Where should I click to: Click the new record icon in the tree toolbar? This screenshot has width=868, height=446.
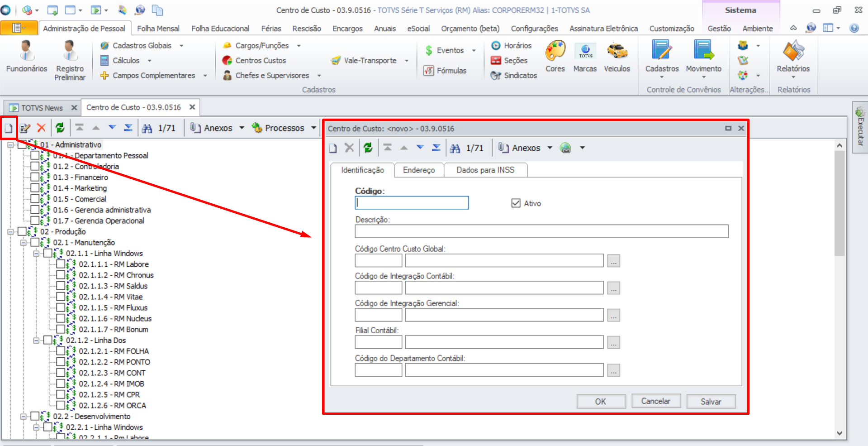(x=9, y=128)
